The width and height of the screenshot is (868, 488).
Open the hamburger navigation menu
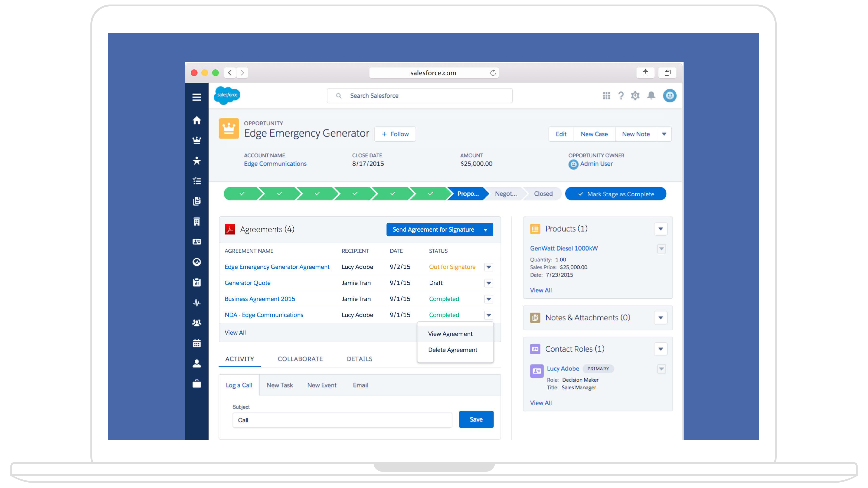[x=197, y=97]
